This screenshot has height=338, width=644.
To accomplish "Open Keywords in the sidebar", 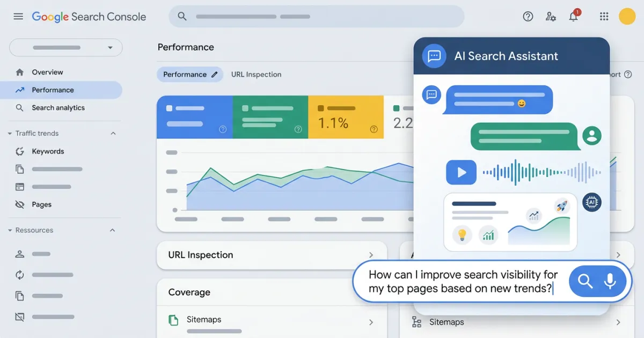I will pyautogui.click(x=48, y=151).
